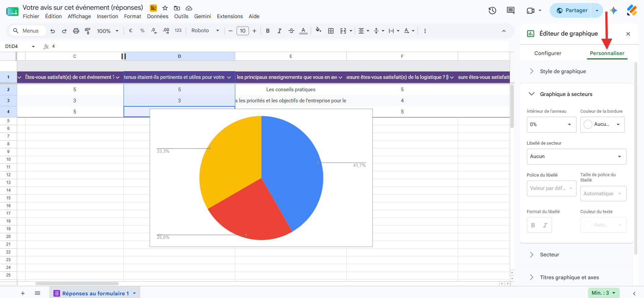644x298 pixels.
Task: Open the Min. : 3 summary dropdown
Action: (x=604, y=293)
